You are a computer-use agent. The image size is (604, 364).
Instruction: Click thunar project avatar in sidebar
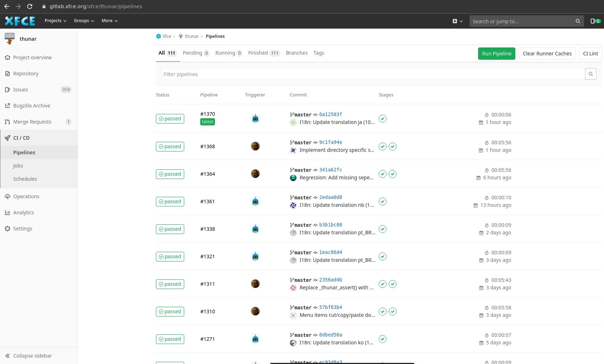point(10,39)
